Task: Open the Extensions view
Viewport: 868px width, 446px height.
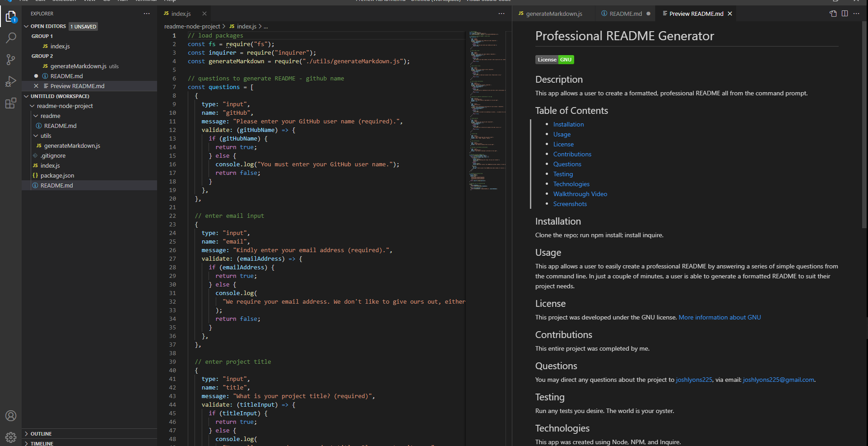Action: click(11, 103)
